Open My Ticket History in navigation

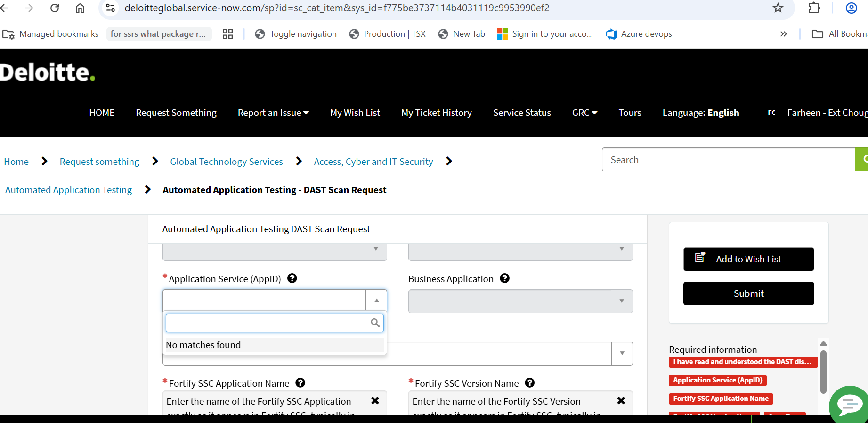tap(436, 113)
